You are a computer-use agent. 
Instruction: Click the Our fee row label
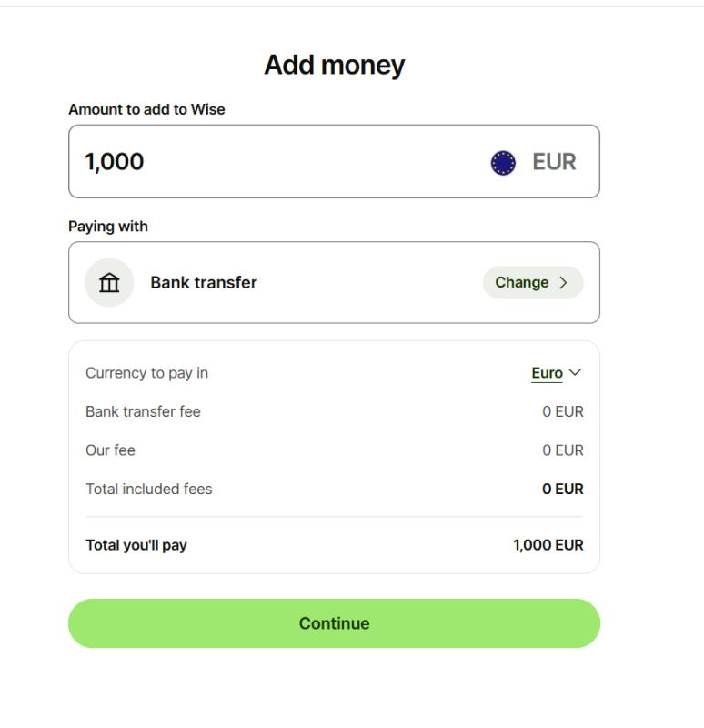coord(110,450)
